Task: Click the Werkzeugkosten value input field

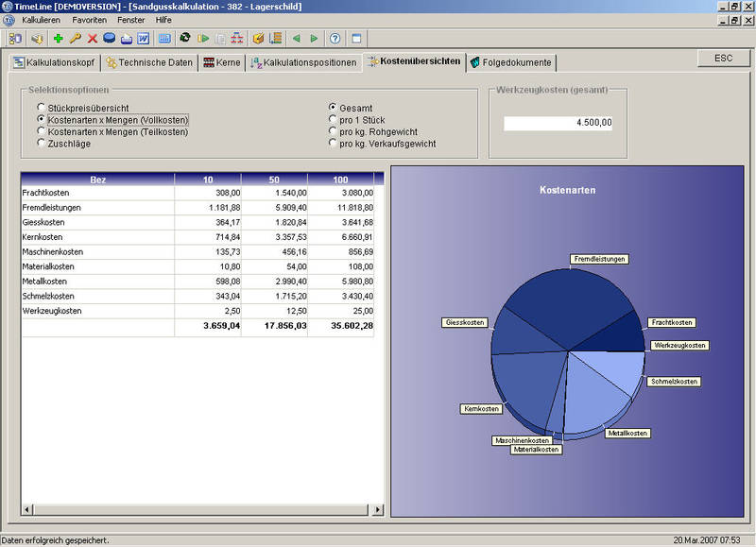Action: coord(558,123)
